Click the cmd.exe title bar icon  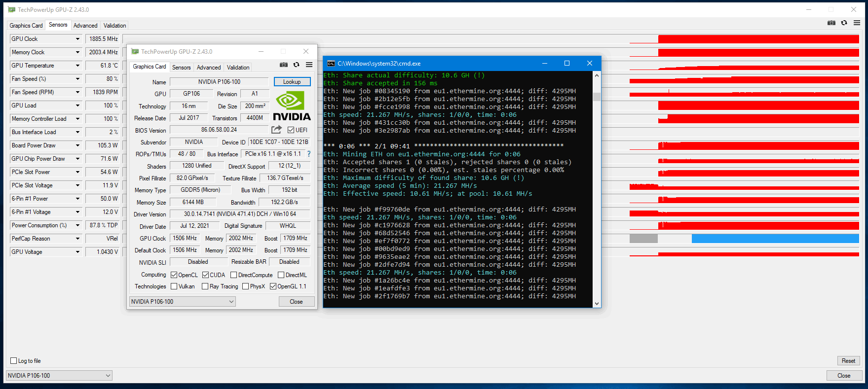click(x=331, y=64)
